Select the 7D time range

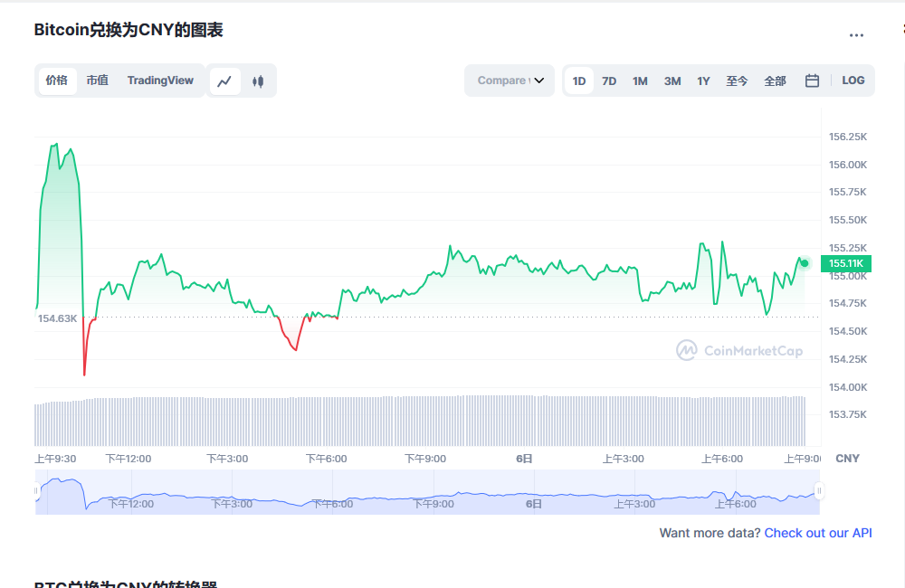609,81
